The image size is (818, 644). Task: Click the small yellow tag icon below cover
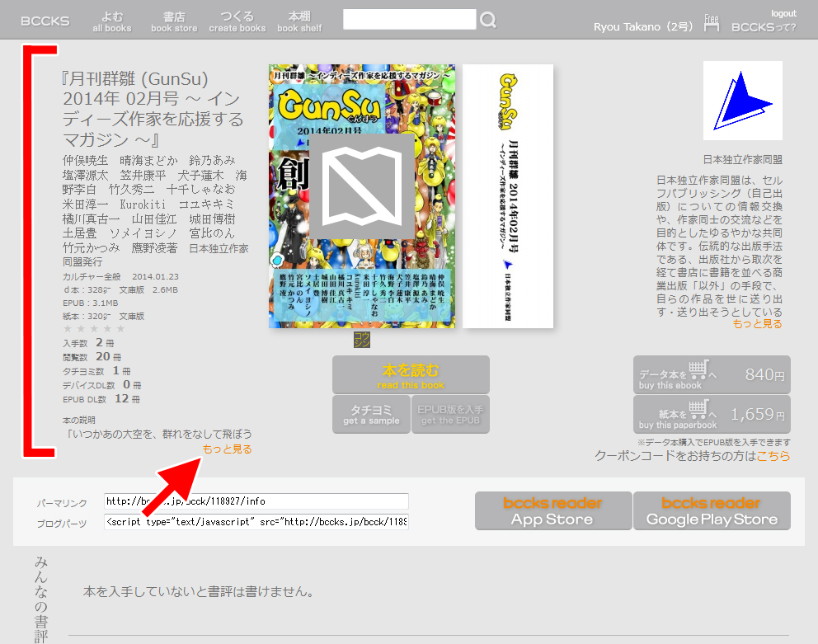(x=361, y=340)
